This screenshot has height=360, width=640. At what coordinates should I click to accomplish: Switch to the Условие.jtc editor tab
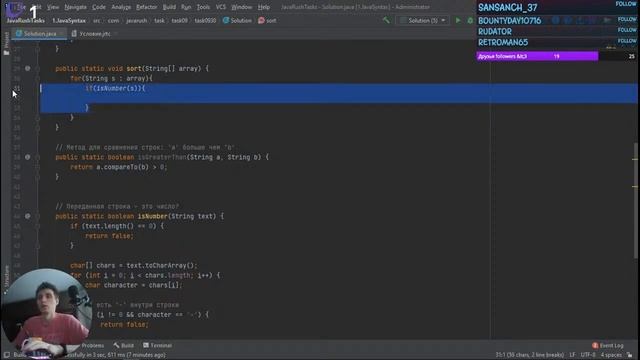point(94,34)
